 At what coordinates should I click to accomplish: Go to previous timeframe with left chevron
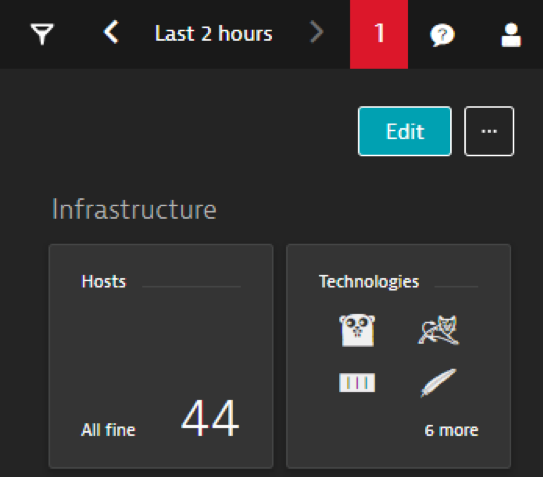pyautogui.click(x=111, y=32)
